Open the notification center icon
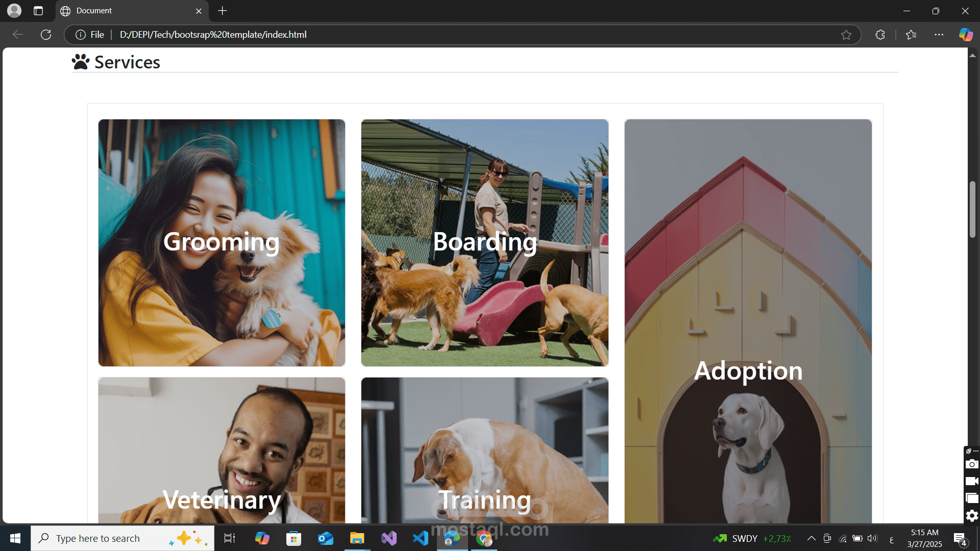The height and width of the screenshot is (551, 980). click(x=960, y=539)
